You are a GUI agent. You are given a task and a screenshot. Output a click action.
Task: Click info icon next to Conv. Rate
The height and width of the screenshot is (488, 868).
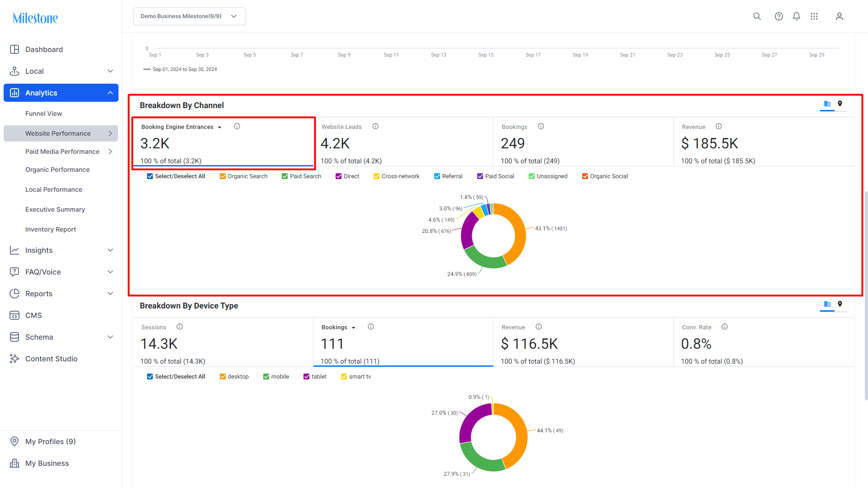[x=725, y=327]
